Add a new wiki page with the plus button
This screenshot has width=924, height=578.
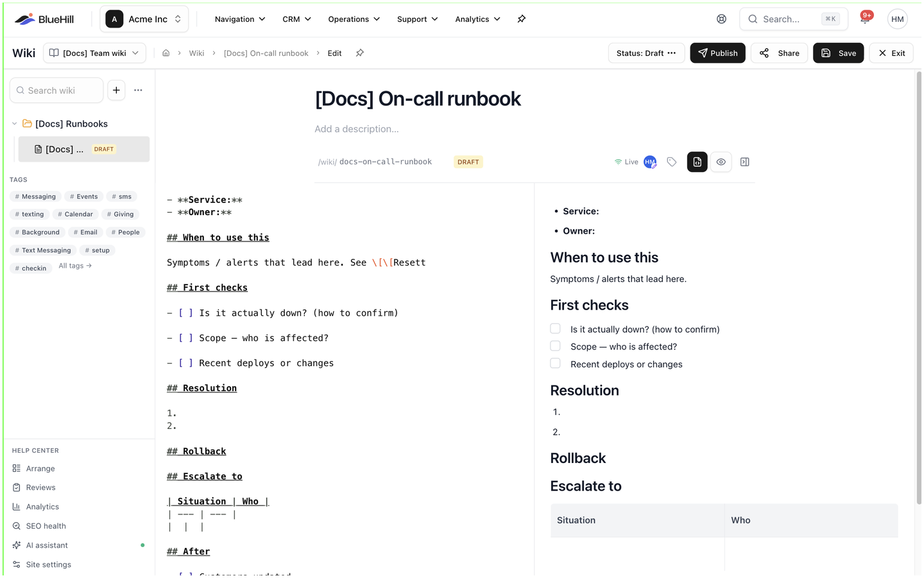[116, 91]
